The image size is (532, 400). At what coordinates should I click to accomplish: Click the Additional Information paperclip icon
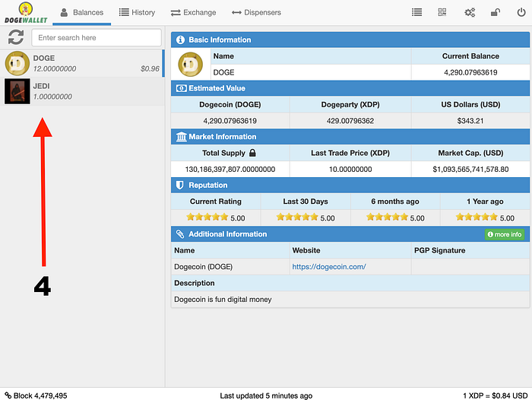tap(180, 234)
